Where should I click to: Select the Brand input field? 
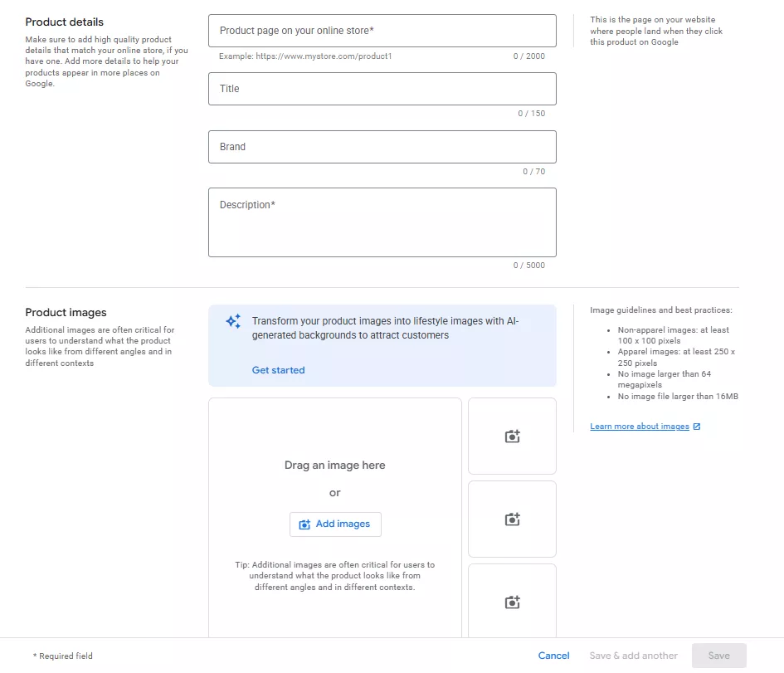[382, 147]
